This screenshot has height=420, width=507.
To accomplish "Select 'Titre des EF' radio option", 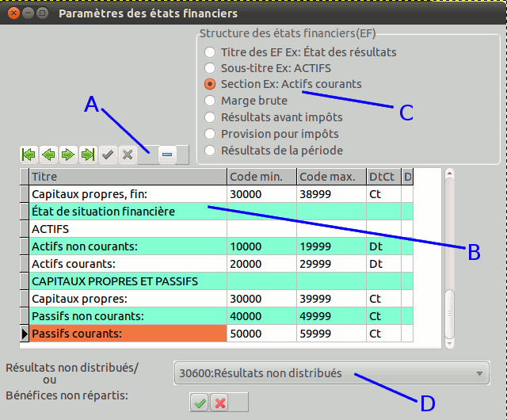I will pos(210,52).
